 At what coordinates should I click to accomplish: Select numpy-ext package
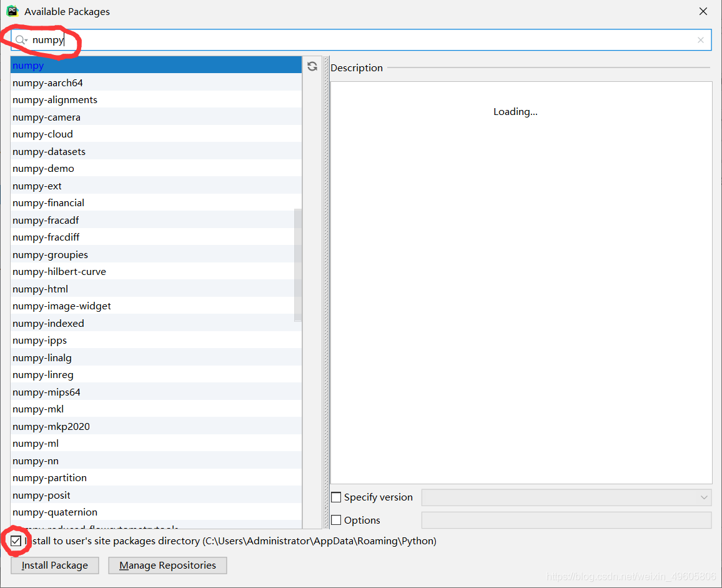tap(156, 186)
